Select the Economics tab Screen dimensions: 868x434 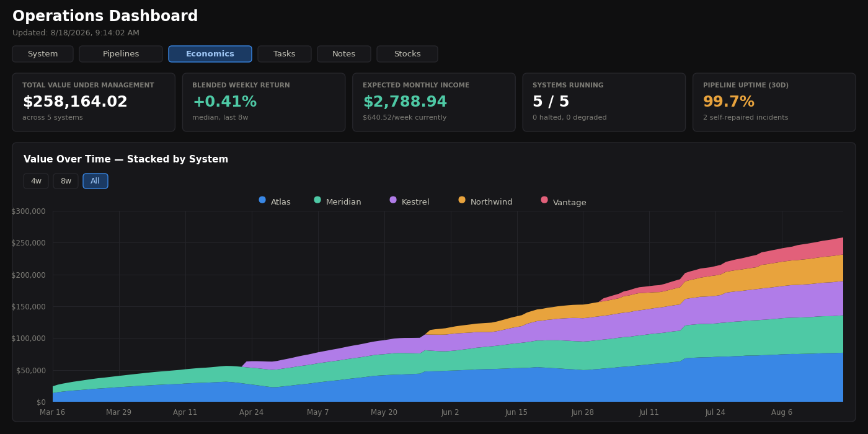210,54
